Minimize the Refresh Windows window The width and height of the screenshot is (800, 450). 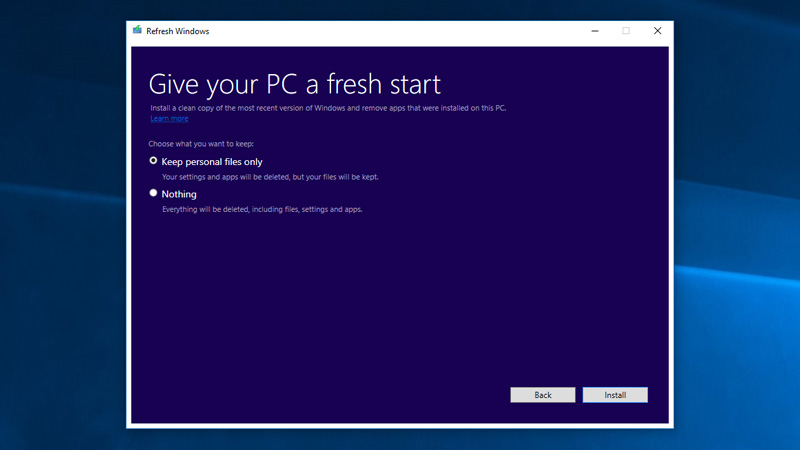[x=595, y=31]
